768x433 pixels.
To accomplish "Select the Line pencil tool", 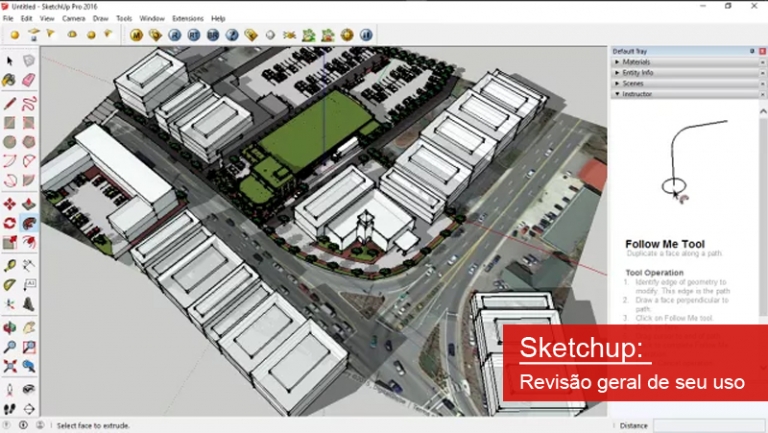I will coord(10,104).
